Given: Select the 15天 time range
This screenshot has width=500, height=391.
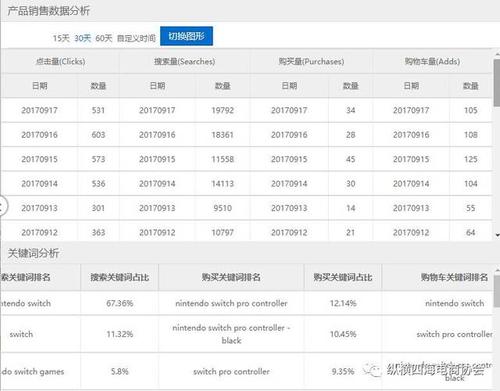Looking at the screenshot, I should click(61, 38).
